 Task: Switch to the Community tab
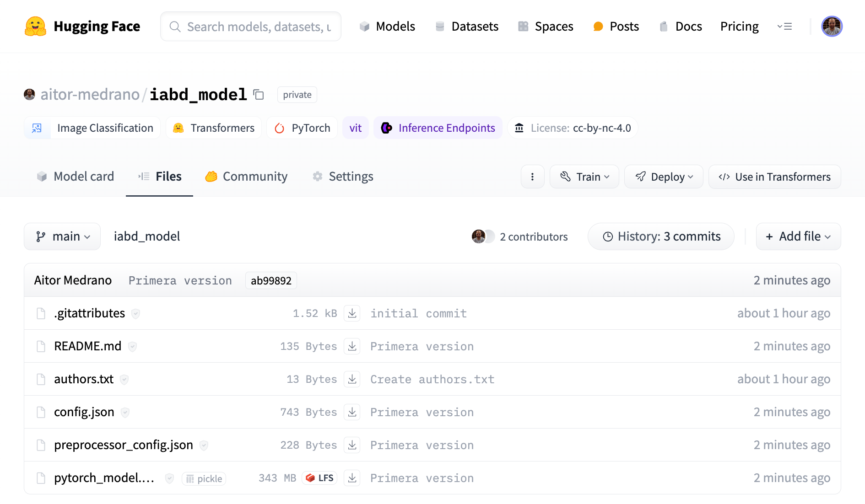246,177
